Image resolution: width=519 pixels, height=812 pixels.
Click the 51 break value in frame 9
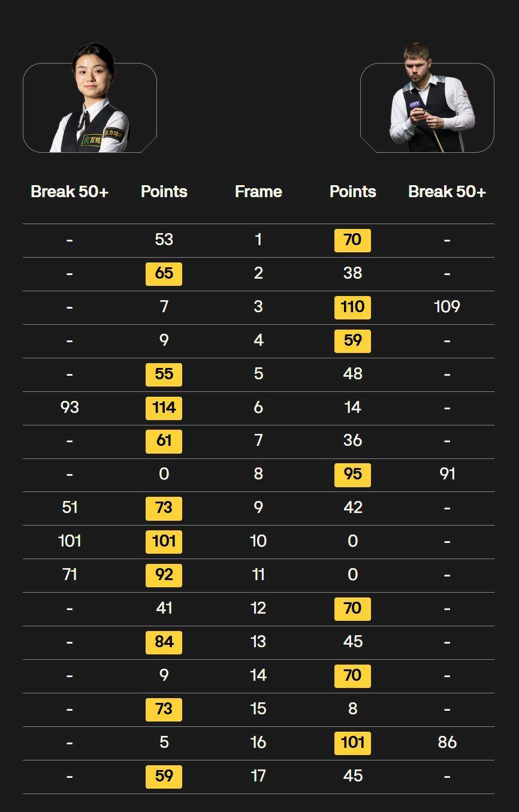[70, 508]
